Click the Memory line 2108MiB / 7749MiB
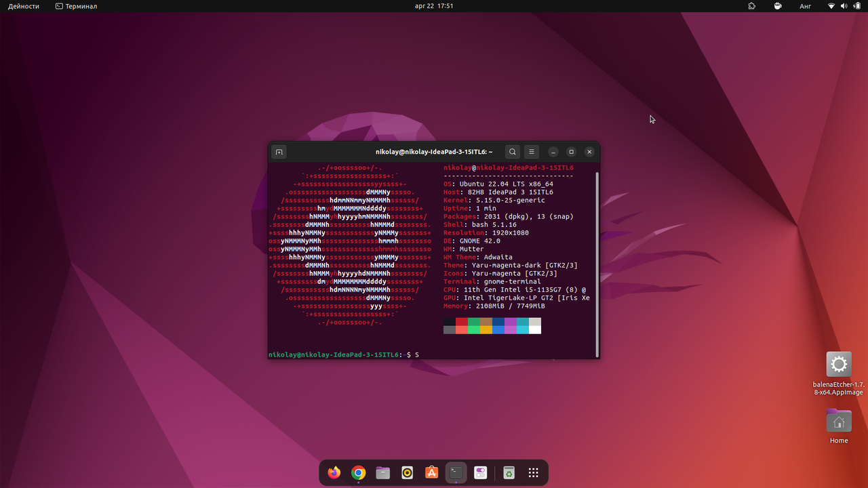 pyautogui.click(x=494, y=306)
